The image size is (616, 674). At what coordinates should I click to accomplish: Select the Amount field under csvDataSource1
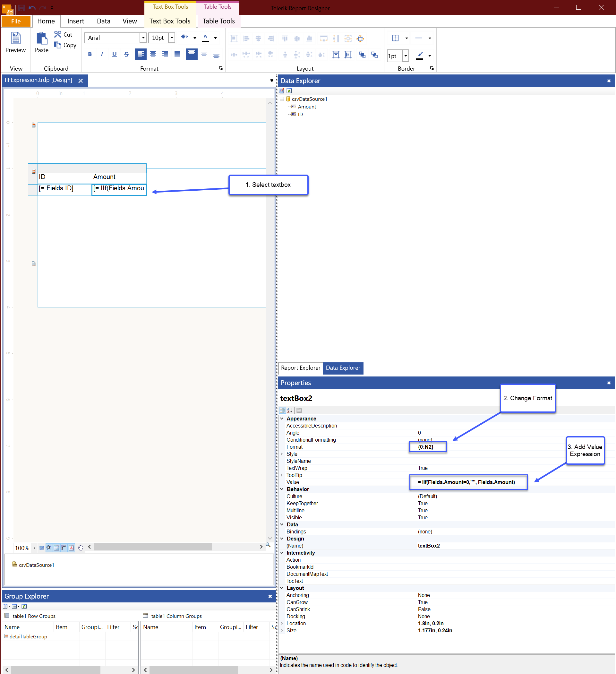(306, 107)
